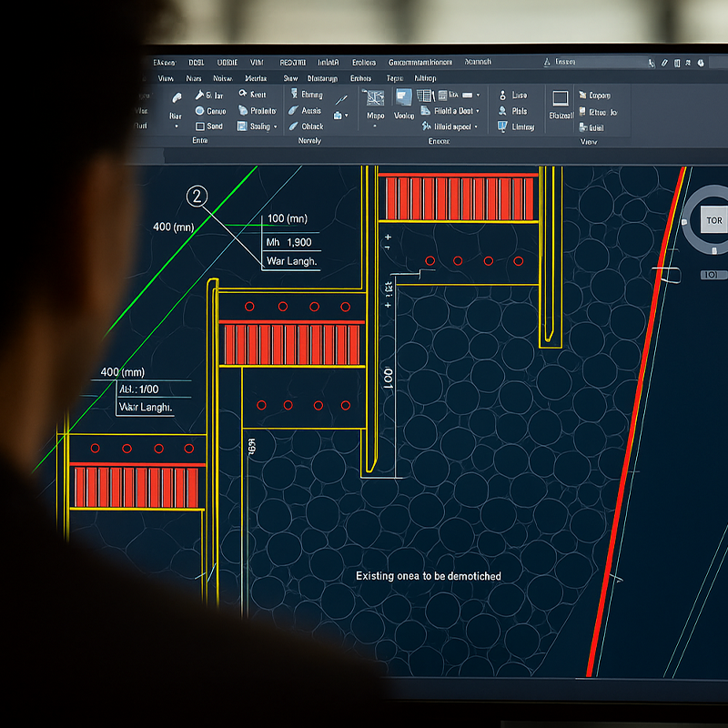Open the Voolop panel icon
Viewport: 728px width, 728px height.
(x=402, y=97)
